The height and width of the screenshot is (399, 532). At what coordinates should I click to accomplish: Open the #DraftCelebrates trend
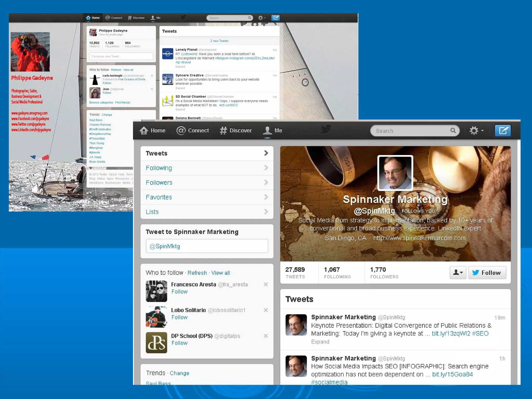pos(100,129)
